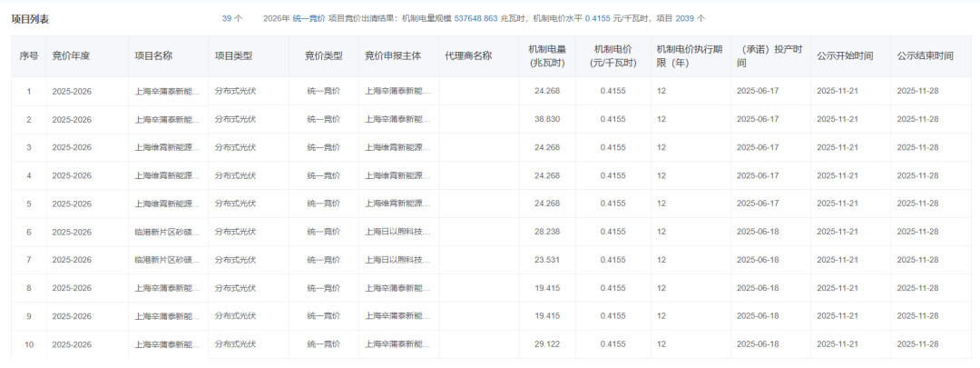Select the 38.830 volume cell in row 2

(547, 119)
